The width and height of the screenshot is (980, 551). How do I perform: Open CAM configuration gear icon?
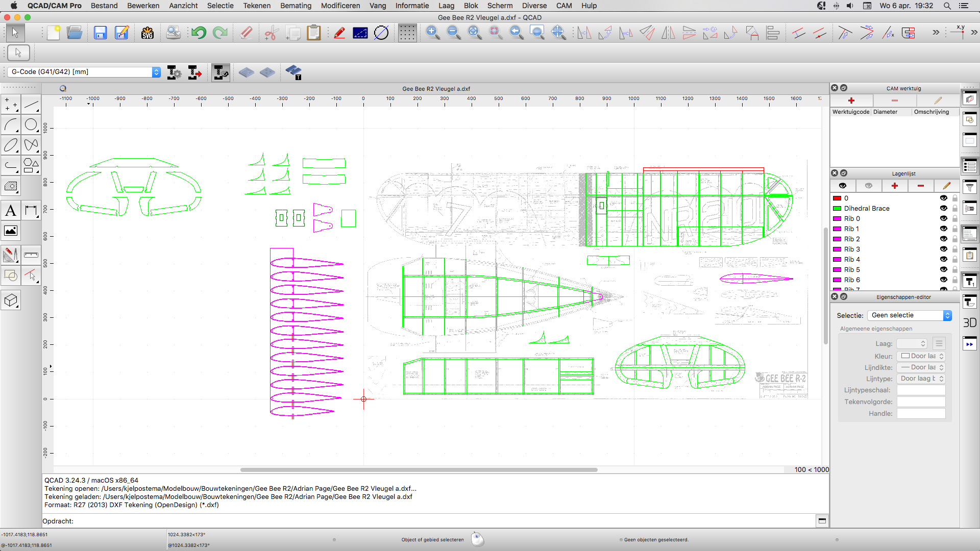pyautogui.click(x=174, y=72)
